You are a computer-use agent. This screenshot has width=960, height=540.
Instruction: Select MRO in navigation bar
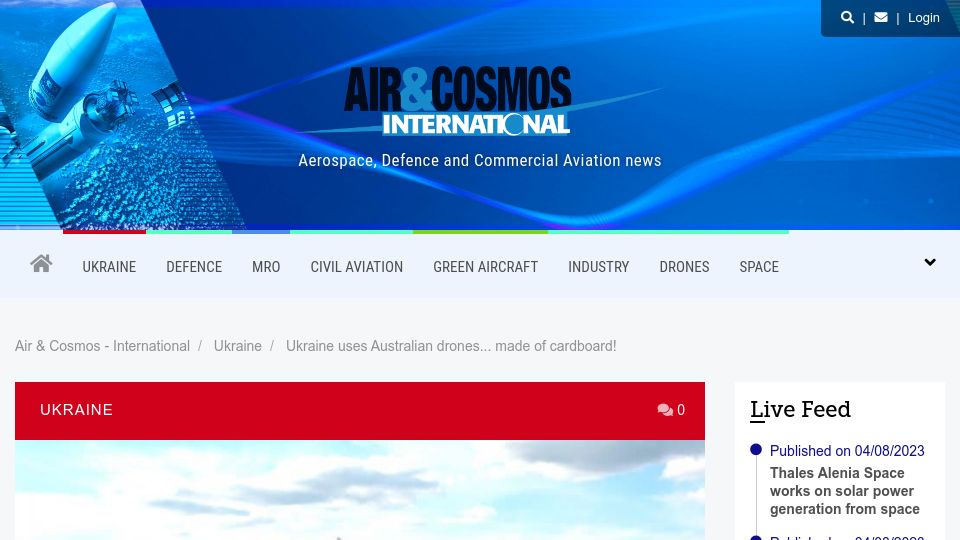pyautogui.click(x=266, y=267)
